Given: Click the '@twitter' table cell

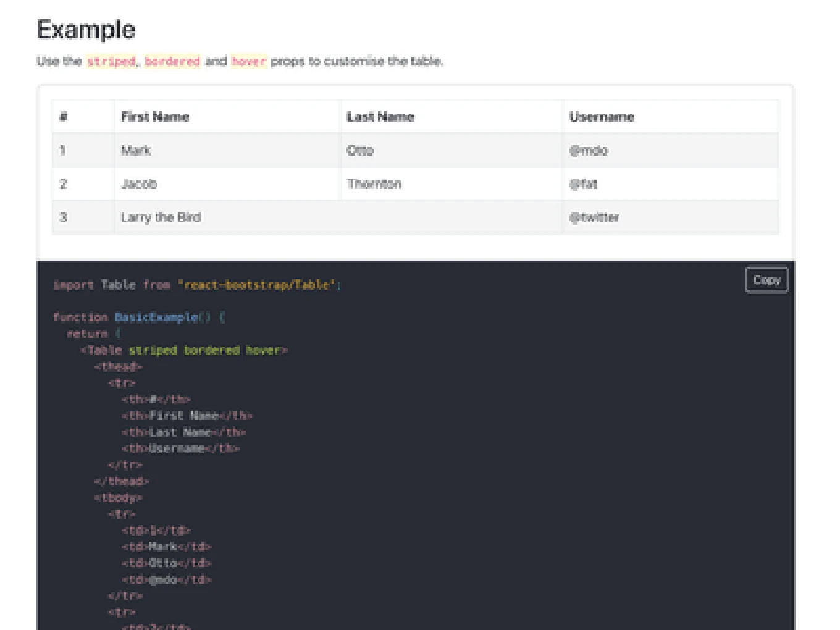Looking at the screenshot, I should click(671, 217).
